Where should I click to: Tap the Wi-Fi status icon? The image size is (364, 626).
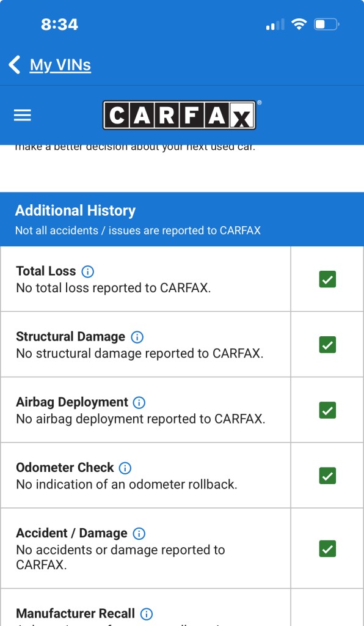coord(298,24)
